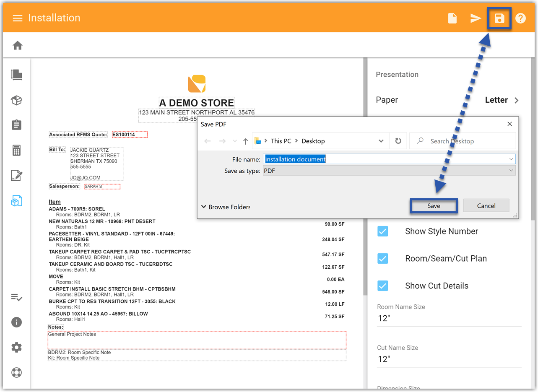Image resolution: width=538 pixels, height=392 pixels.
Task: Click the document preview vertical scrollbar
Action: [x=365, y=177]
